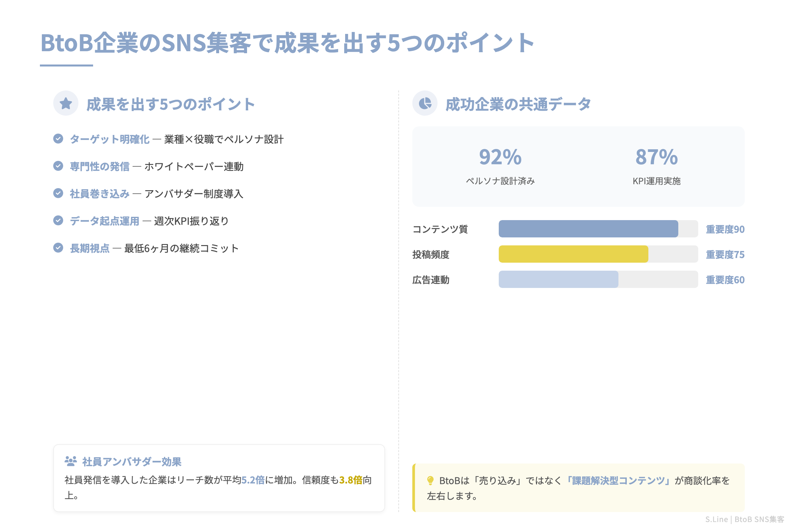Click the star icon beside 成果を出す5つのポイント

(66, 103)
